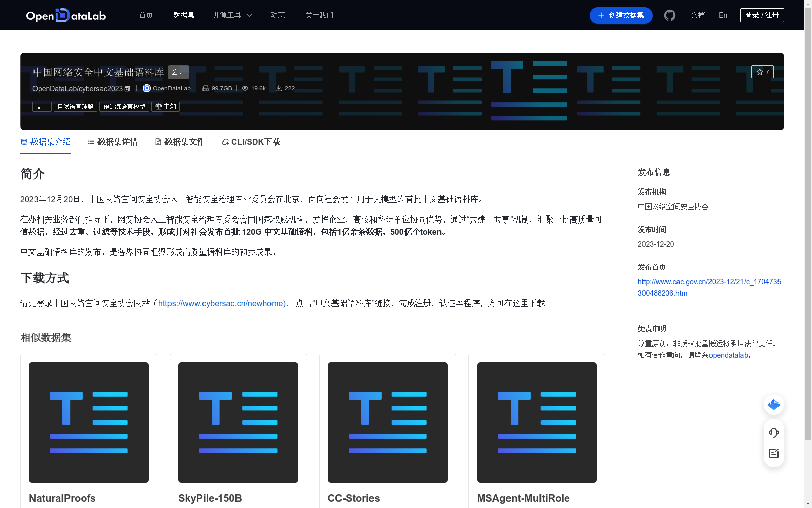Click the scrollbar up arrow

click(x=808, y=4)
